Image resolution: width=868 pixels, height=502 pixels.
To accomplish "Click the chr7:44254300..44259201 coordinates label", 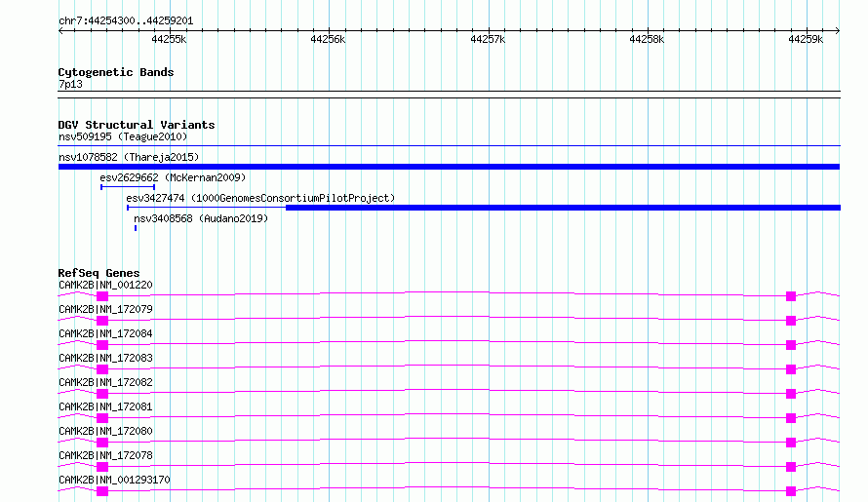I will [126, 21].
